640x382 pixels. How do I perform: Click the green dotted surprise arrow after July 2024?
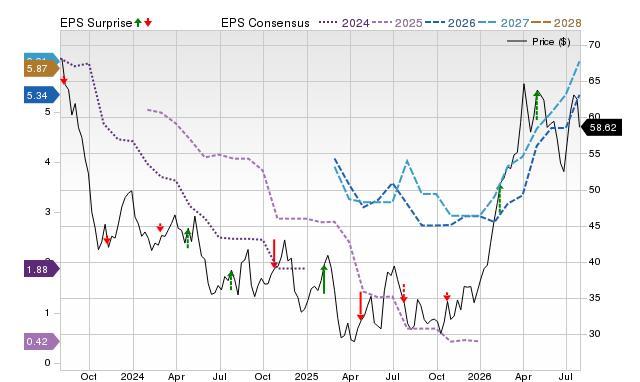[231, 280]
